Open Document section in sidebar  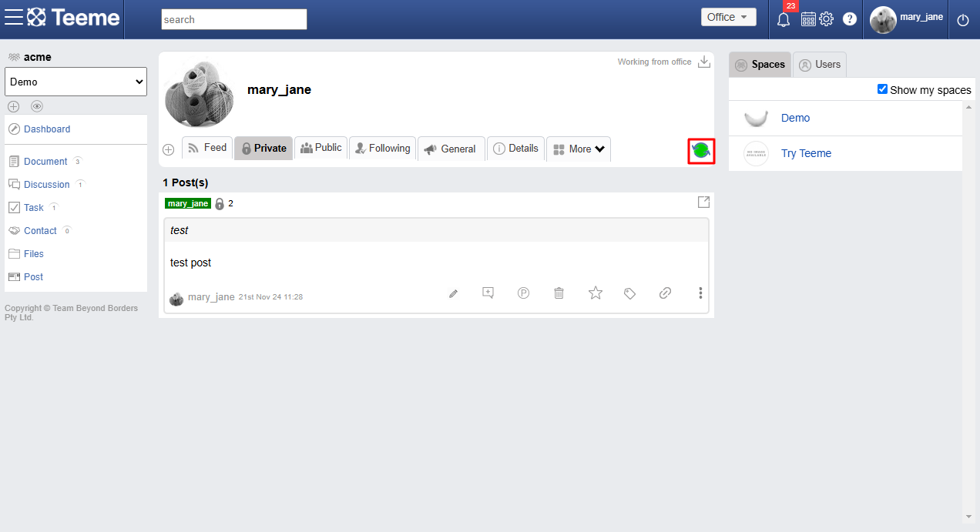pyautogui.click(x=45, y=162)
